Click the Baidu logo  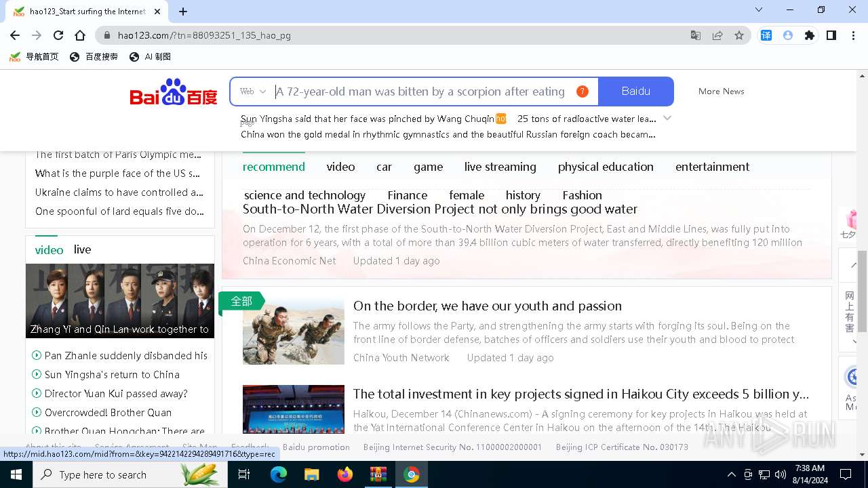pos(174,91)
